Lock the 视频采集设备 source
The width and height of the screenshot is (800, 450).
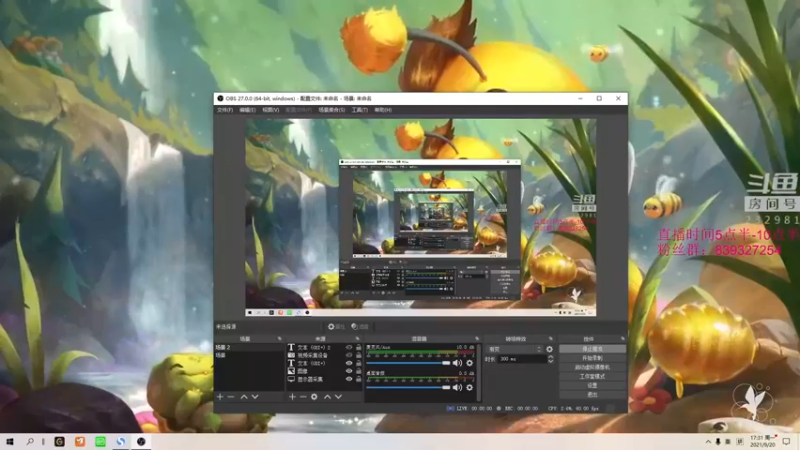tap(359, 355)
